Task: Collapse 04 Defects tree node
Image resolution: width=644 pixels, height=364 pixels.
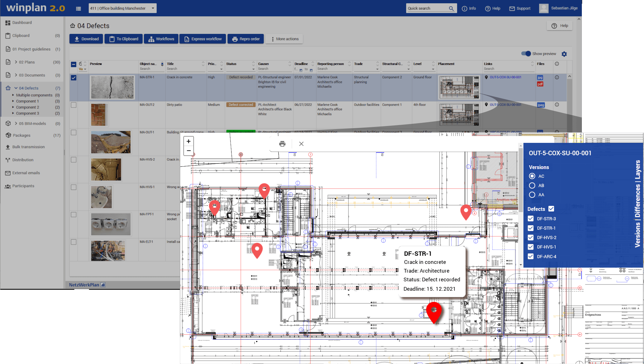Action: point(16,88)
